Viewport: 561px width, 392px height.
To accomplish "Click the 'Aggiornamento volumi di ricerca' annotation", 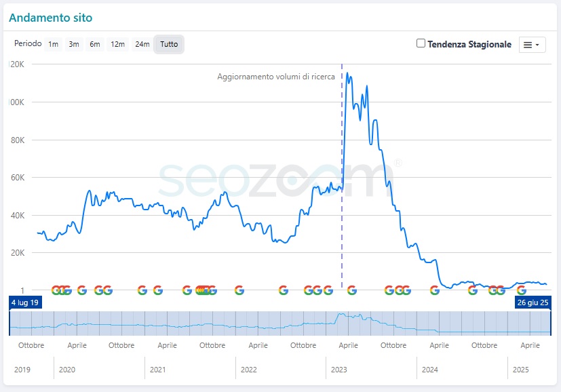I will 275,77.
